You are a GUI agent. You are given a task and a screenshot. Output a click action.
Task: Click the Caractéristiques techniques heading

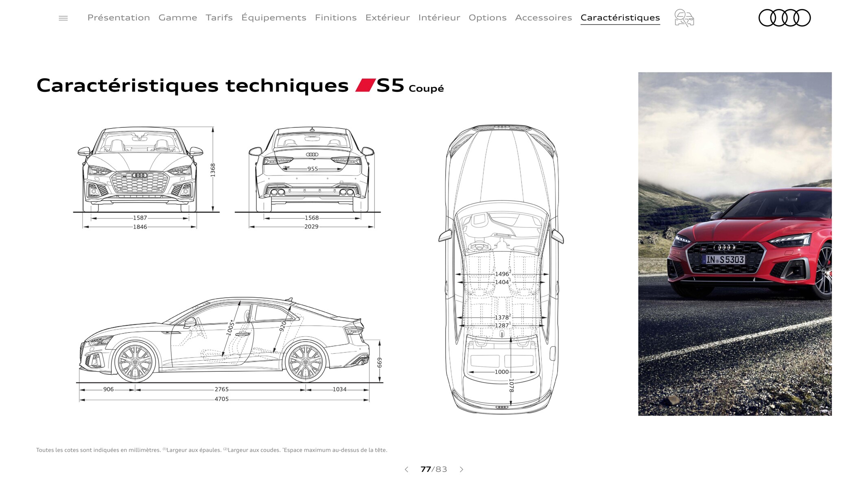[x=192, y=85]
